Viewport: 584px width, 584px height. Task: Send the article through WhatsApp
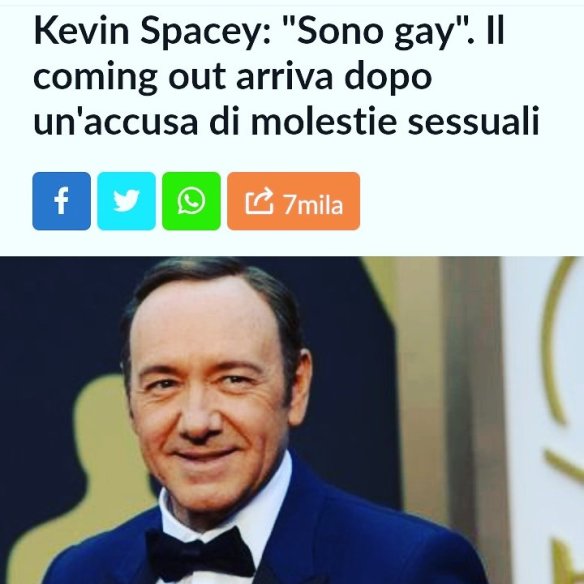tap(191, 201)
